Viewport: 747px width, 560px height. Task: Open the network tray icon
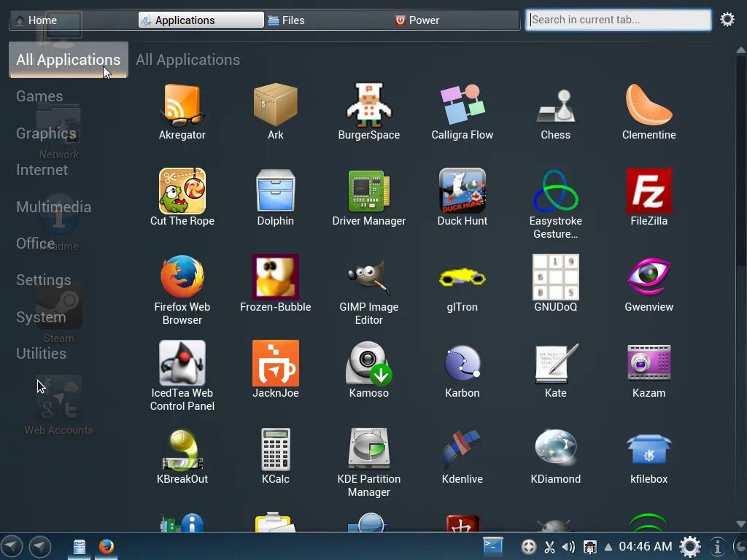589,547
